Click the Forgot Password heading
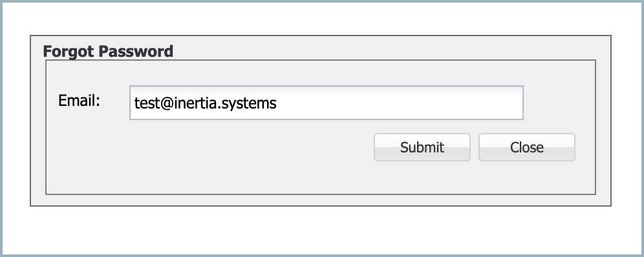 [x=108, y=52]
